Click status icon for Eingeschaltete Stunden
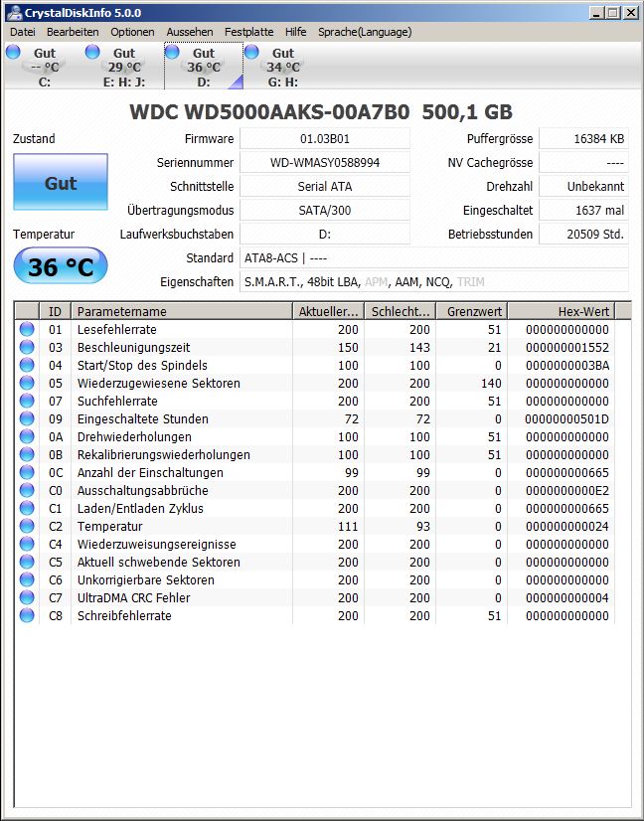 [x=27, y=418]
